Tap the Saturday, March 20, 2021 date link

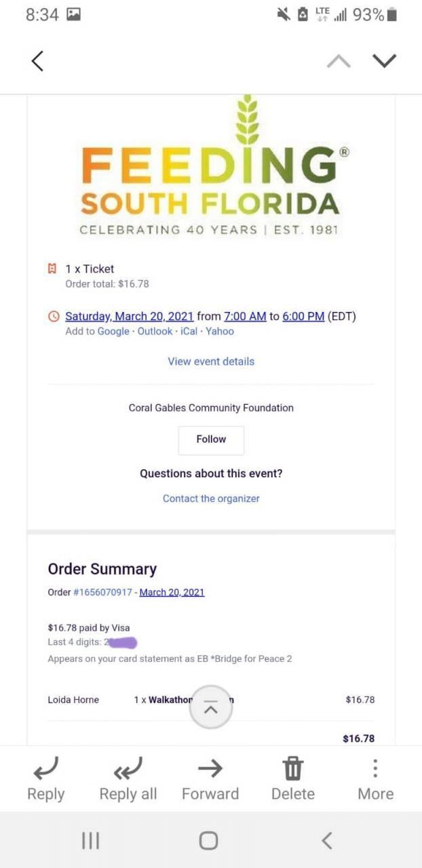click(129, 316)
